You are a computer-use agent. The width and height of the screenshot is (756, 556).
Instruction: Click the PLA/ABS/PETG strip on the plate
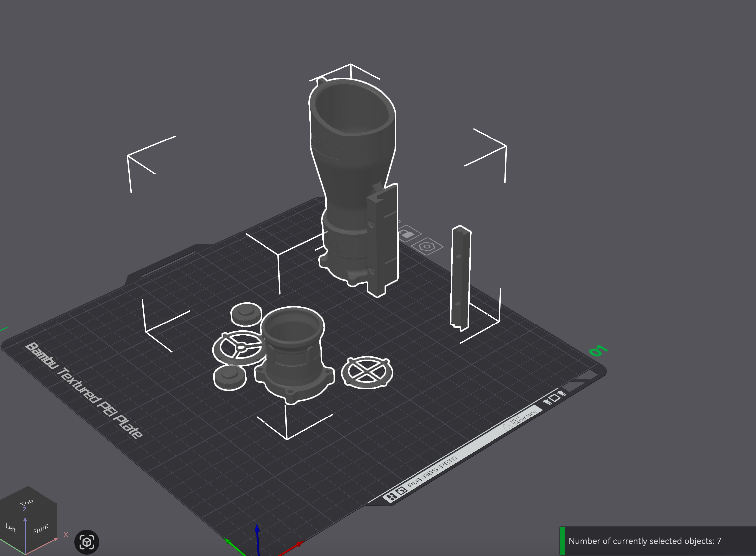[432, 472]
